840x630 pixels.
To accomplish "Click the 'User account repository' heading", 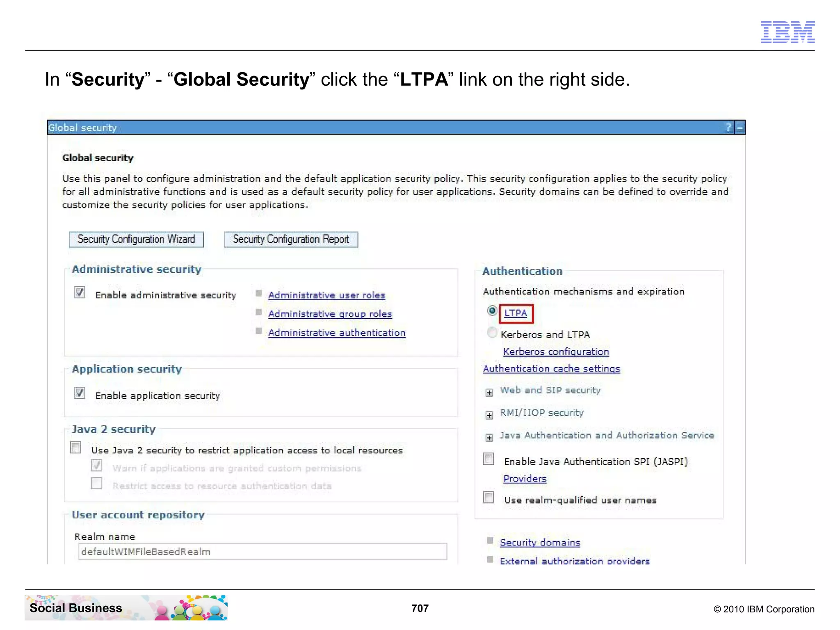I will pos(138,515).
